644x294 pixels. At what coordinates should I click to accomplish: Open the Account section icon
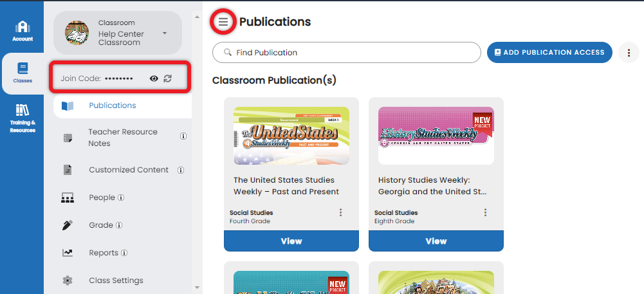click(23, 27)
